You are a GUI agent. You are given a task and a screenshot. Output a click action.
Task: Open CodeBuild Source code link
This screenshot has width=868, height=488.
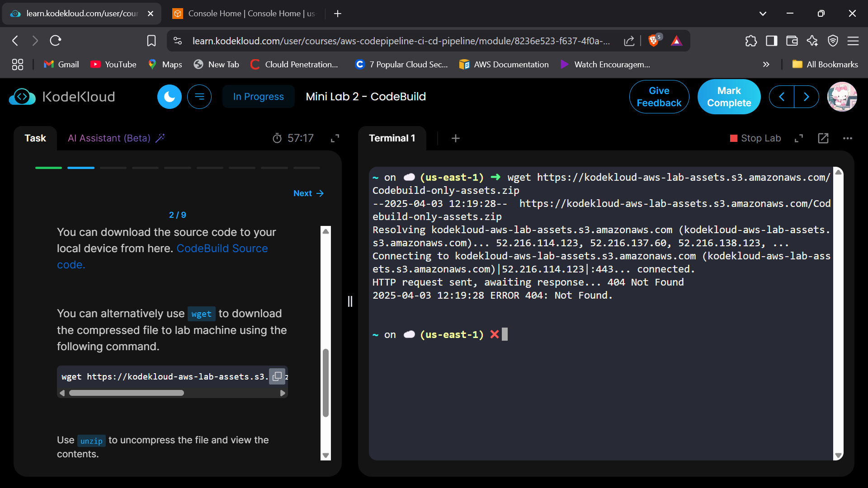pos(222,249)
